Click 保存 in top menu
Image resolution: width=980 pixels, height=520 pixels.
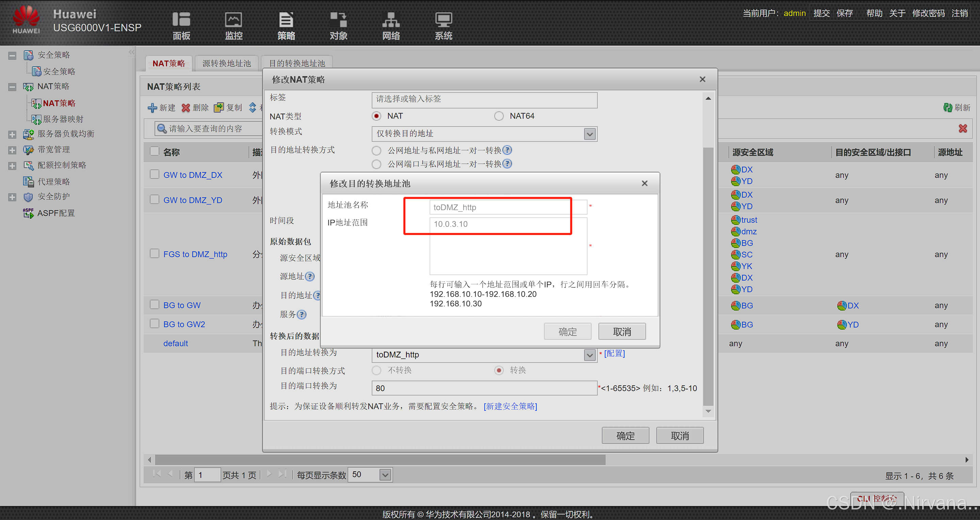tap(845, 13)
